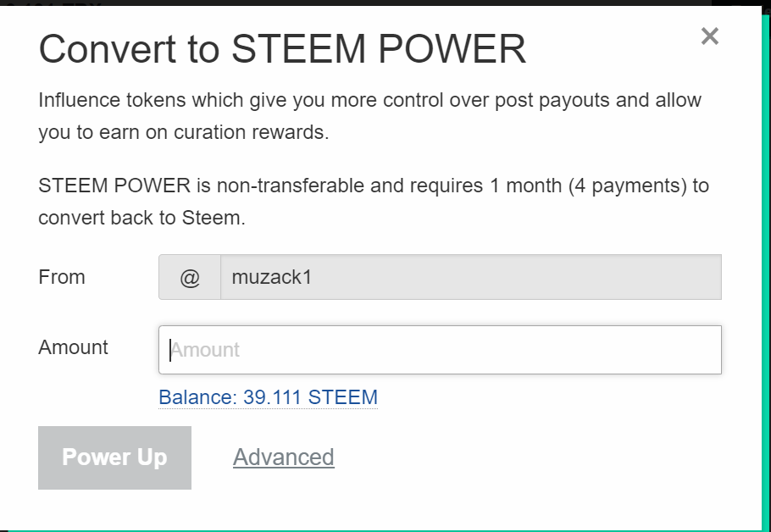Click the non-transferable STEEM POWER notice text

pos(374,202)
